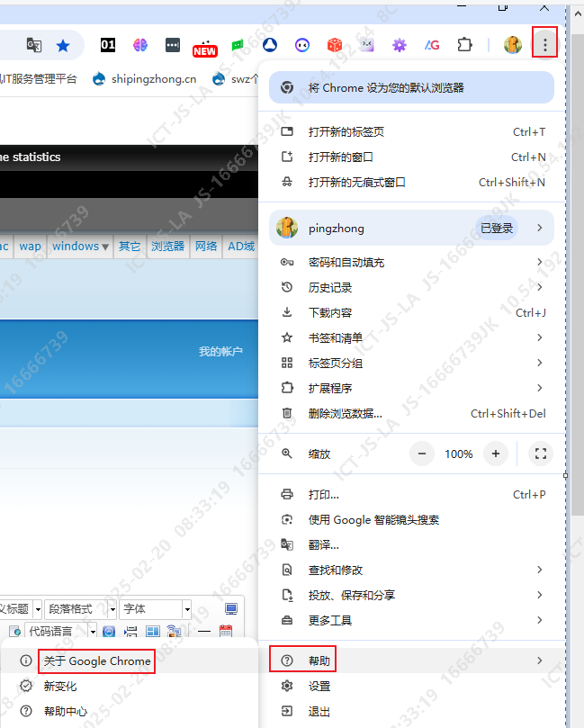Open the colorful brain extension icon

point(140,45)
